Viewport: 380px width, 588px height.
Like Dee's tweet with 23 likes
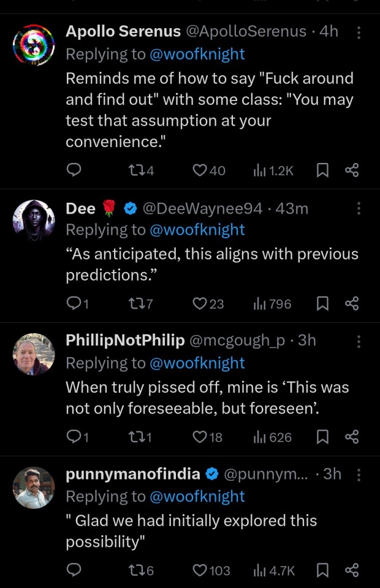200,304
